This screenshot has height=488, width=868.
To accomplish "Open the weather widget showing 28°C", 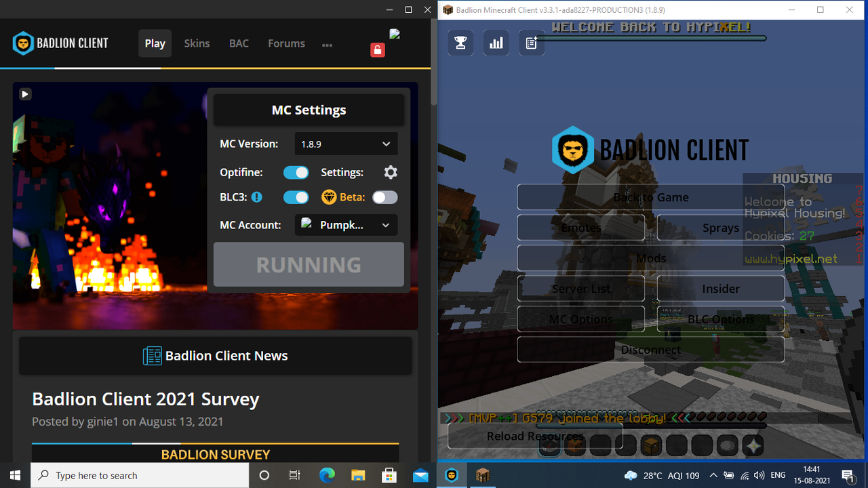I will 661,476.
